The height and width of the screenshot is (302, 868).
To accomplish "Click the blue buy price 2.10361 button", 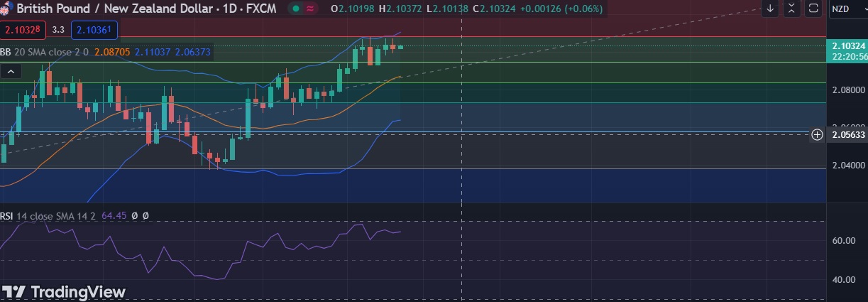I will click(x=94, y=30).
